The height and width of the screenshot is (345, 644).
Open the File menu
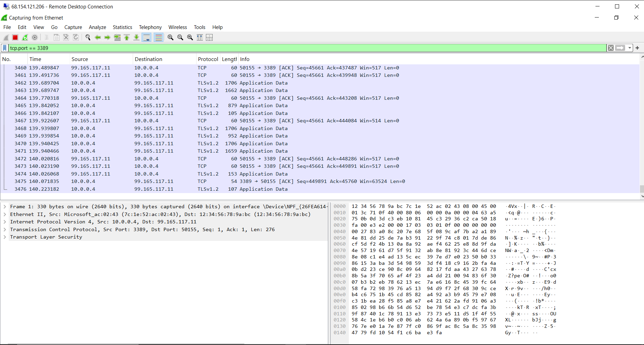7,27
